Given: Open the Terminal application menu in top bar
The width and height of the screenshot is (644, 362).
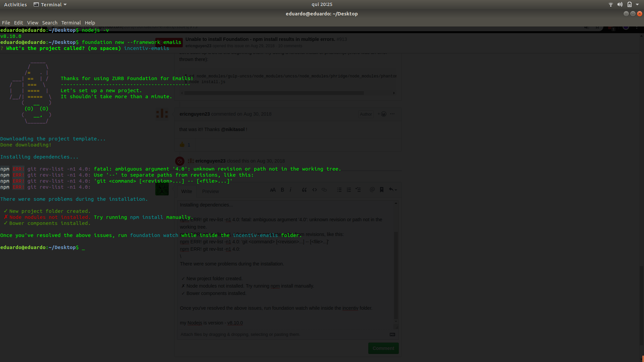Looking at the screenshot, I should tap(50, 4).
